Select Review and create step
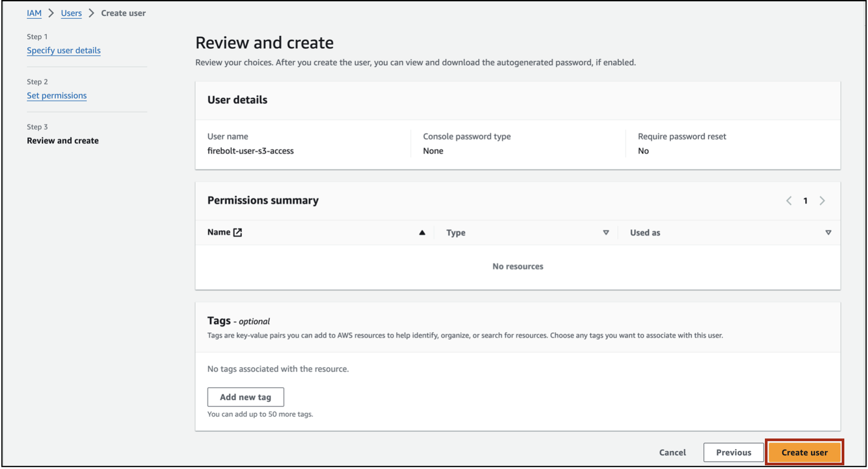 (x=63, y=141)
